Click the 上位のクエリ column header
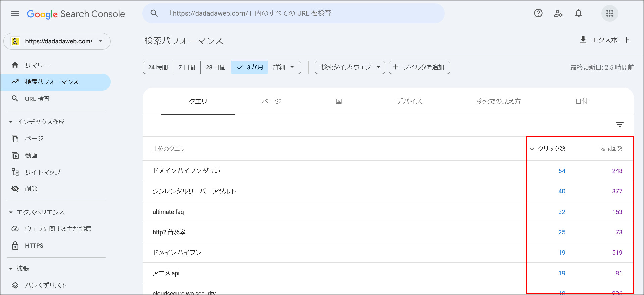 pyautogui.click(x=169, y=149)
